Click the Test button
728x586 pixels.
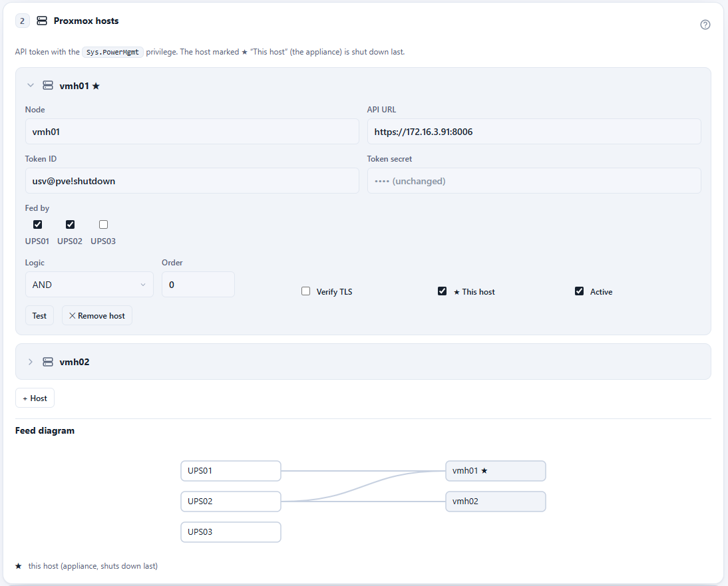coord(39,315)
